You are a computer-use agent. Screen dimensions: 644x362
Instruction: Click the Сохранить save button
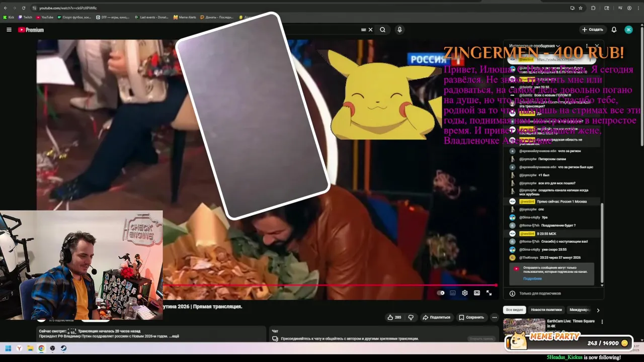[x=471, y=317]
